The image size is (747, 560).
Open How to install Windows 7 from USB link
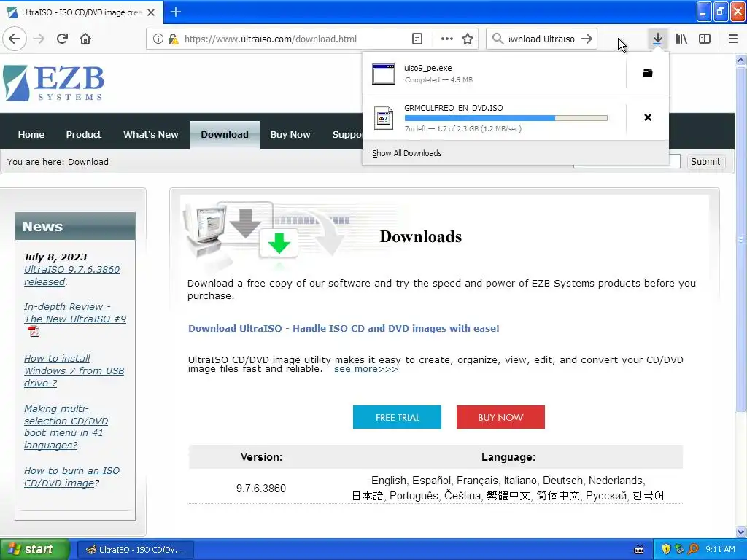(74, 370)
